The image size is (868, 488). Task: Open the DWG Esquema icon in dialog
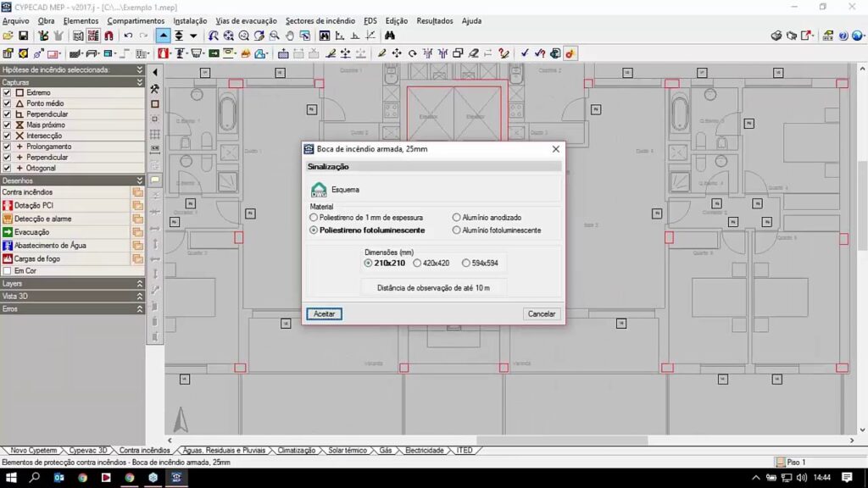(319, 190)
